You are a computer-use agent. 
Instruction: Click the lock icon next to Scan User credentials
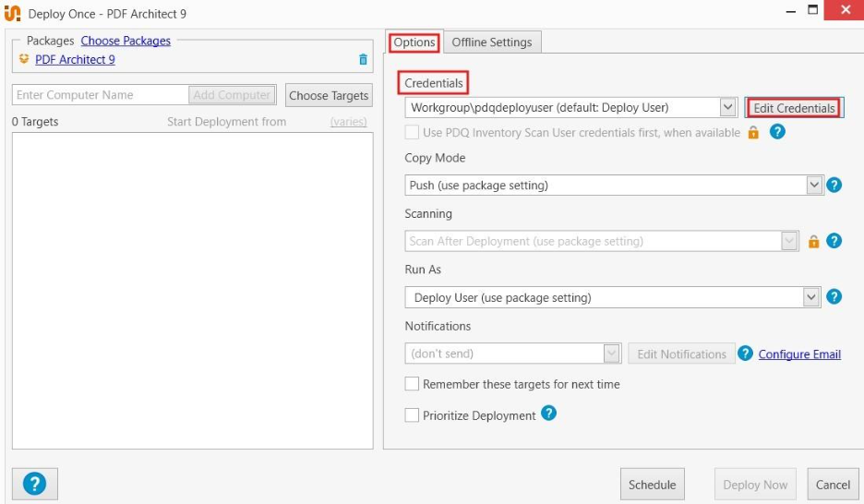(x=753, y=132)
